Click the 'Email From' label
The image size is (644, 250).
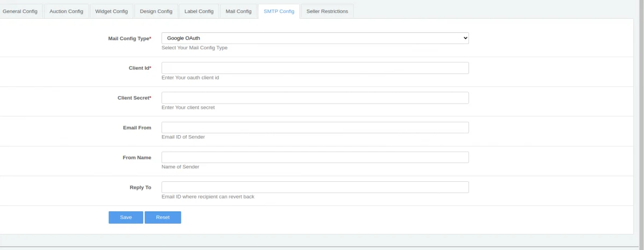coord(137,128)
